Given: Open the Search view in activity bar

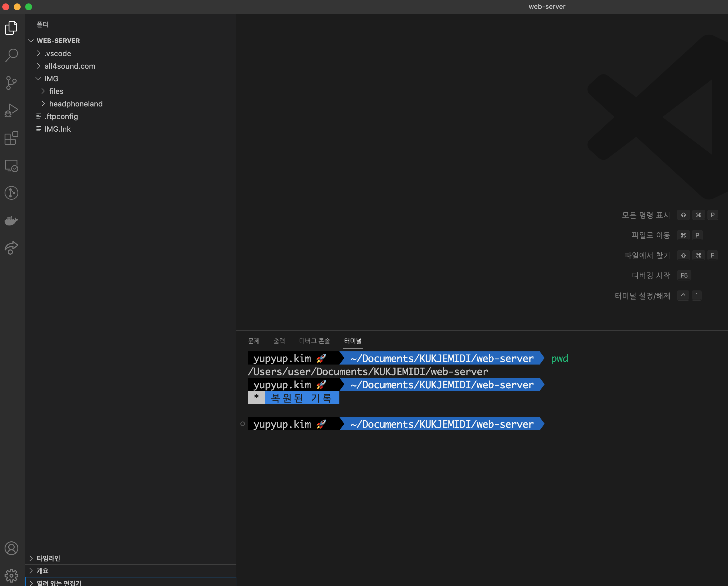Looking at the screenshot, I should point(11,55).
